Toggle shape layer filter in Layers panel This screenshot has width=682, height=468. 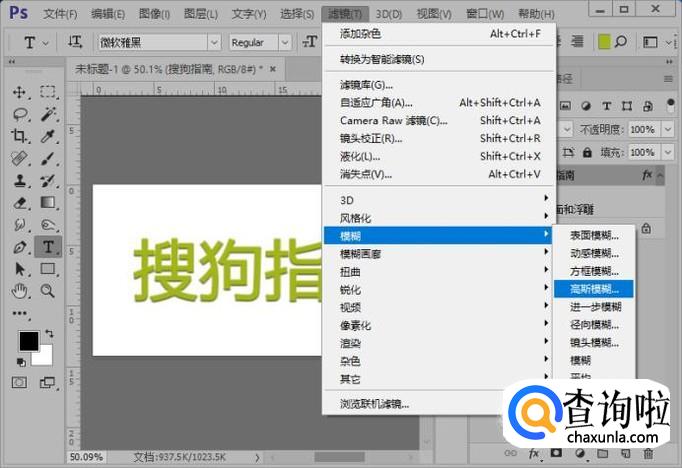point(627,106)
